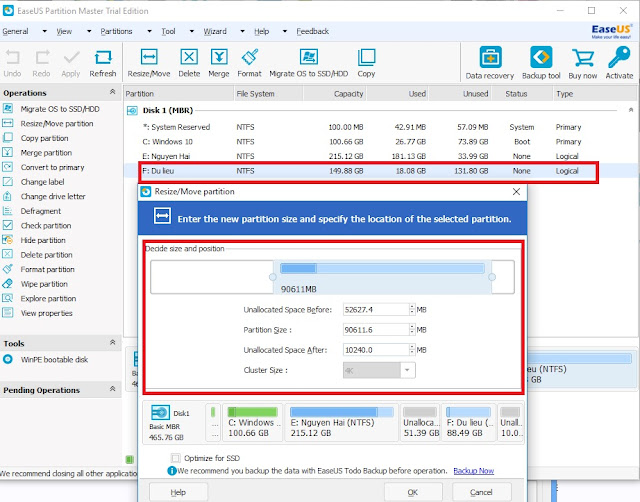Click the Buy now cart icon

tap(583, 63)
